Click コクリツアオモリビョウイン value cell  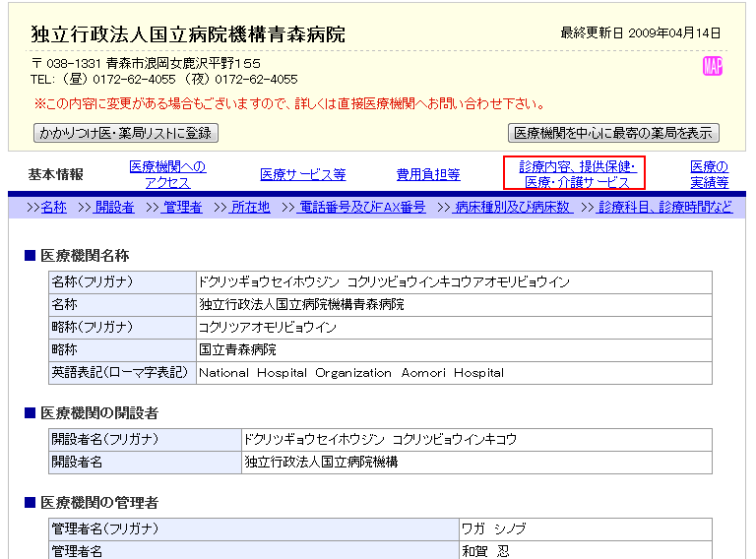pyautogui.click(x=454, y=327)
